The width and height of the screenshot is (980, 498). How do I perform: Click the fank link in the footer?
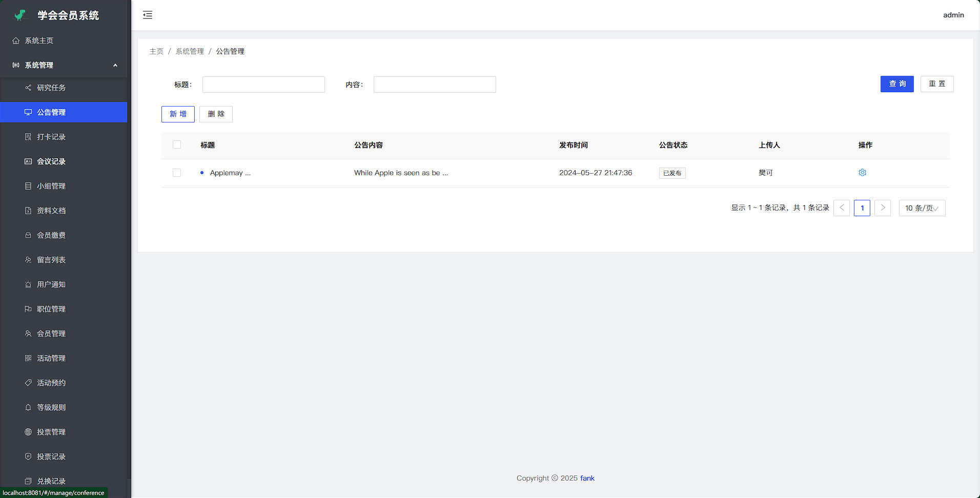click(587, 478)
